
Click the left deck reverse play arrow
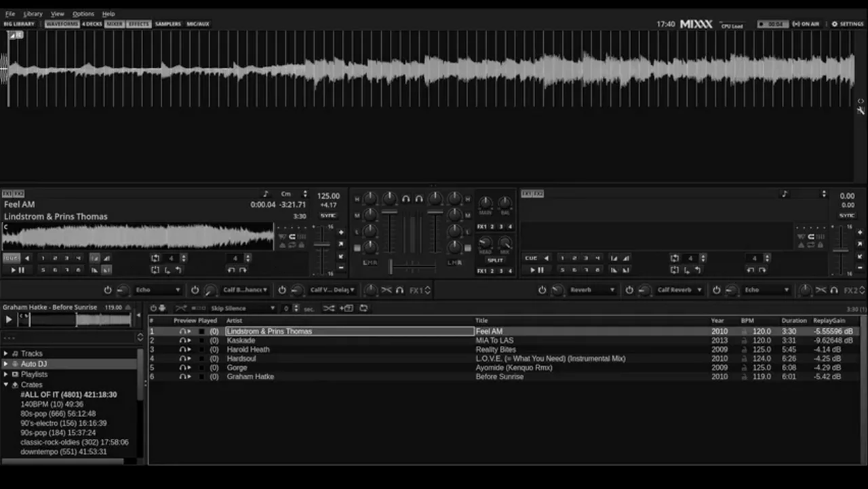pos(27,258)
